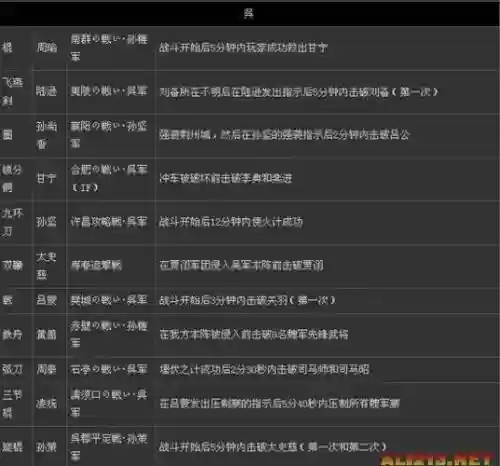Viewport: 500px width, 466px height.
Task: Click the 许昌攻略戦・吴军 stage cell
Action: [x=109, y=222]
